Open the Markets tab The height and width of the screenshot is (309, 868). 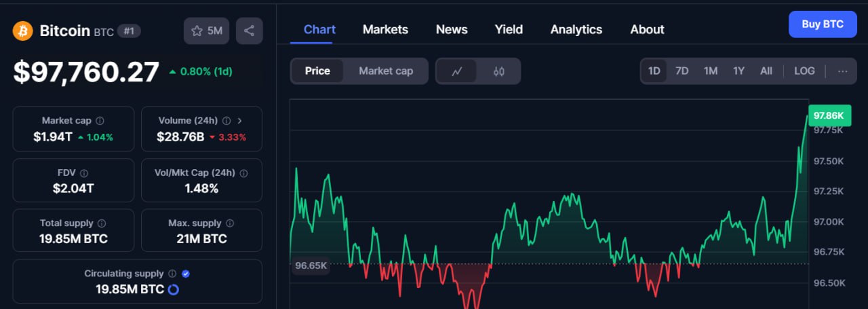tap(385, 29)
